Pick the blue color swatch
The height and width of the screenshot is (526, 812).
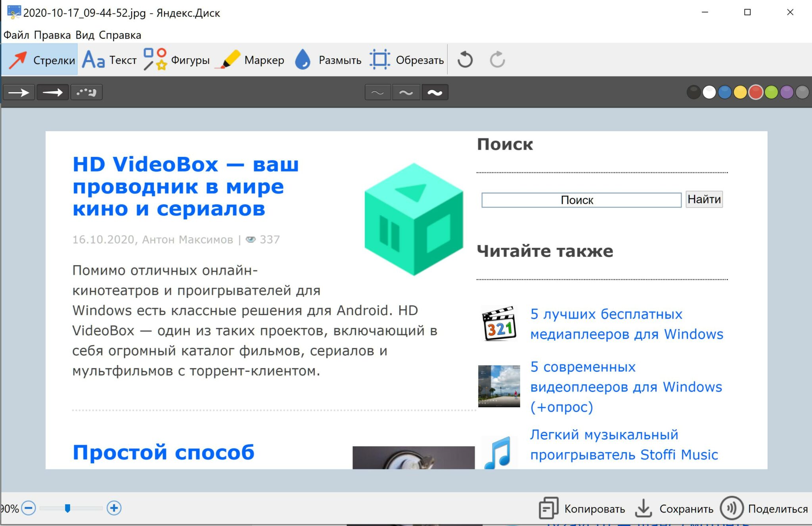pyautogui.click(x=725, y=92)
